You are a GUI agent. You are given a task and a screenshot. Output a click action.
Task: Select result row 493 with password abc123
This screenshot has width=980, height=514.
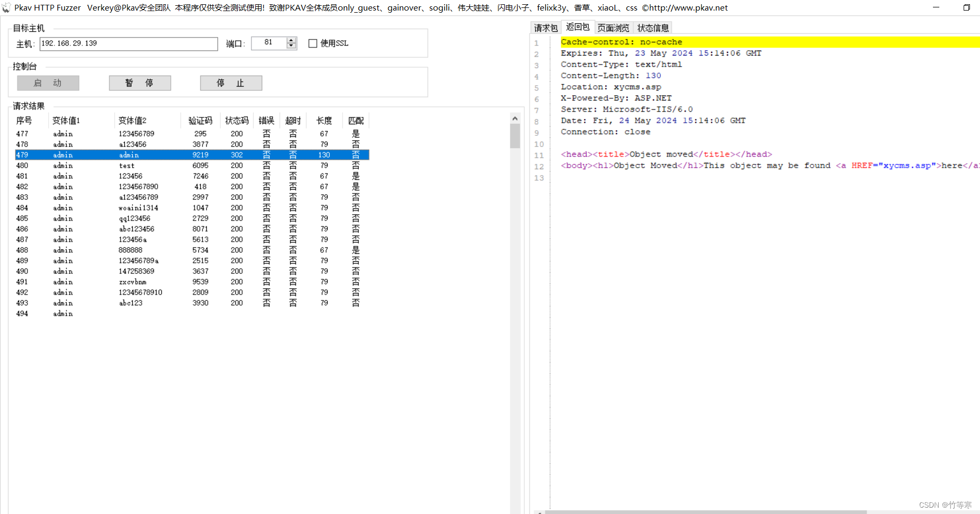coord(192,303)
